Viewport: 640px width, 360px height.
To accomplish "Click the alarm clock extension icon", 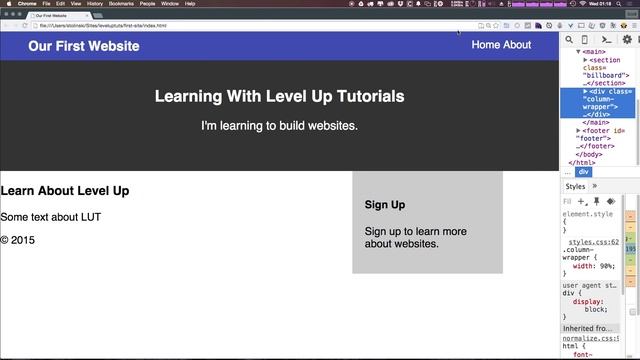I will [x=549, y=26].
